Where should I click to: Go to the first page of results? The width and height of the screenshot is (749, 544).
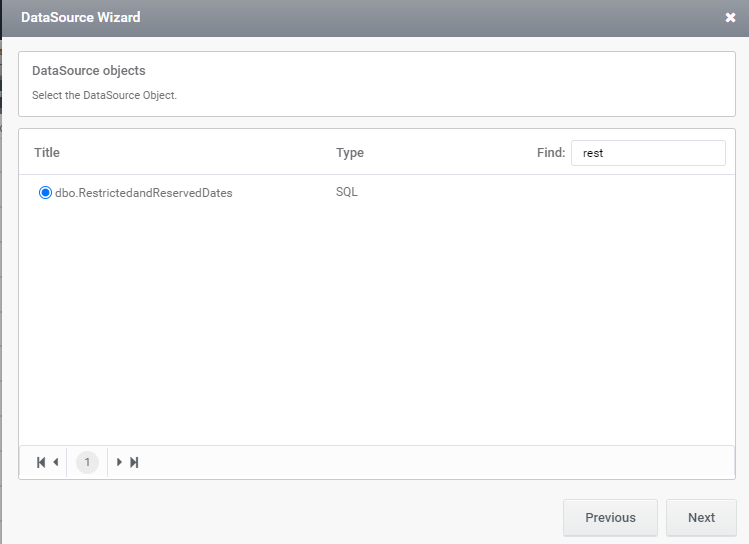pos(41,462)
